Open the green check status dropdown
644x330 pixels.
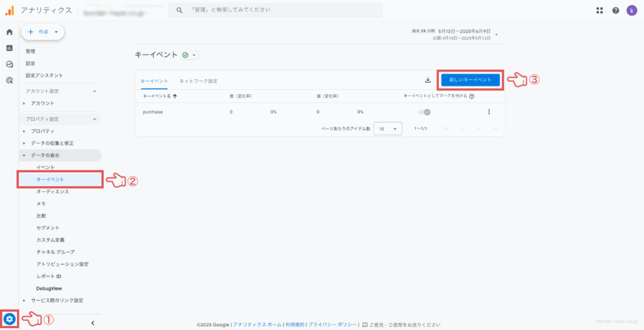click(190, 55)
